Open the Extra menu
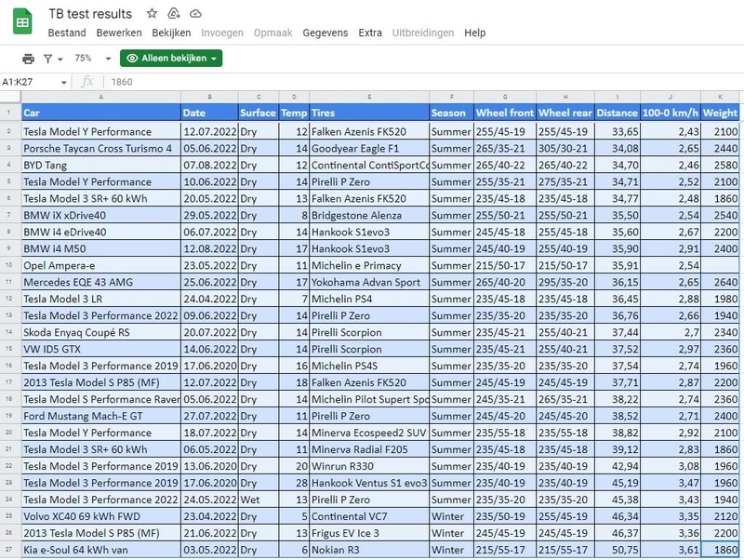744x560 pixels. tap(370, 33)
